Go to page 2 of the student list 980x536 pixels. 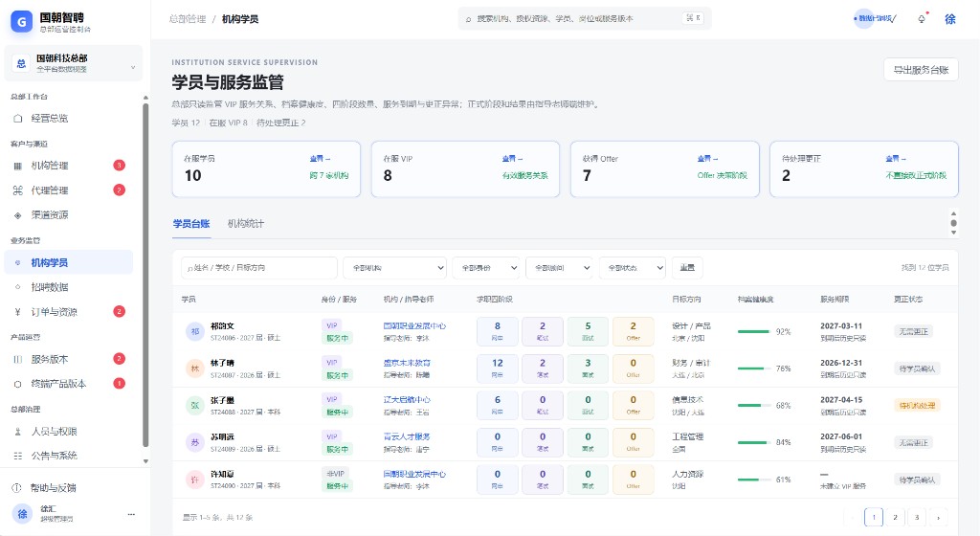[895, 517]
